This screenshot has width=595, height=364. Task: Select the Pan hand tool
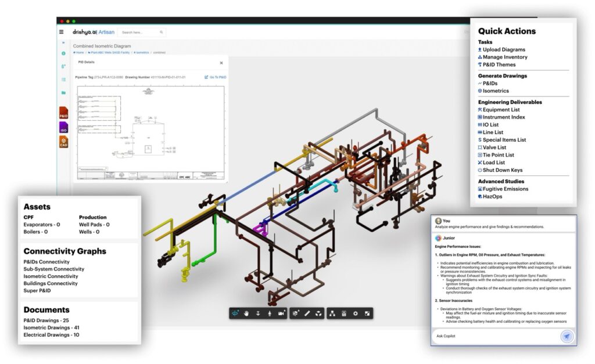tap(246, 313)
